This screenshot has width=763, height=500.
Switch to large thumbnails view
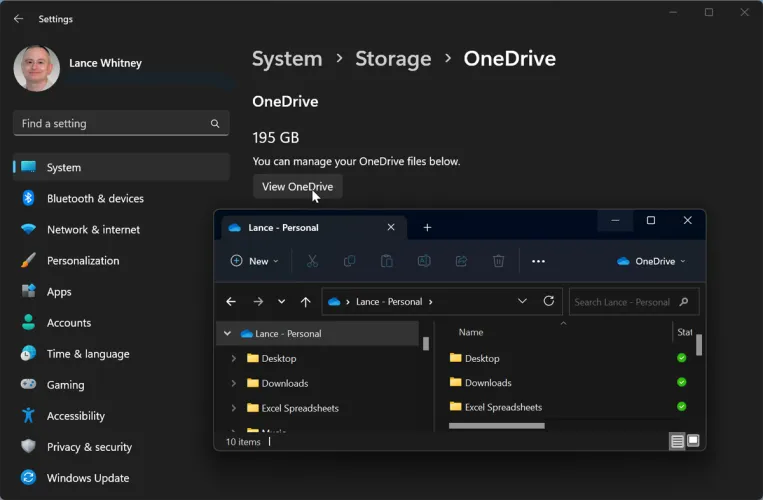(x=693, y=441)
